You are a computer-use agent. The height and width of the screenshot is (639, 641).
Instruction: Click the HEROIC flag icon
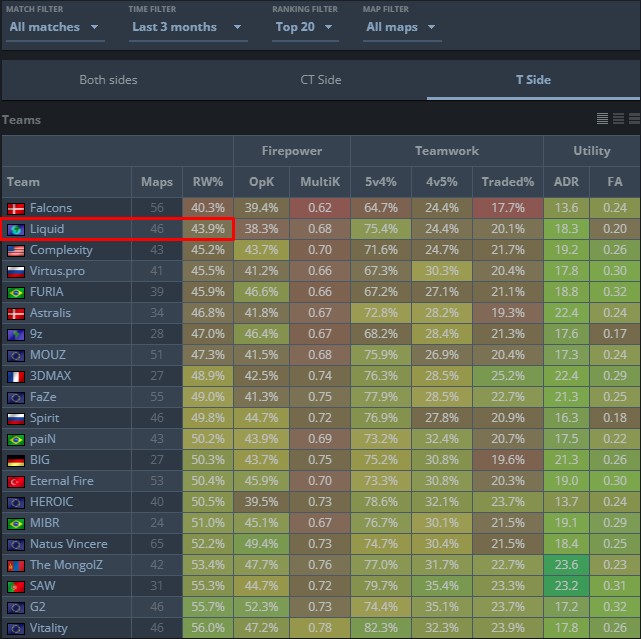coord(16,502)
